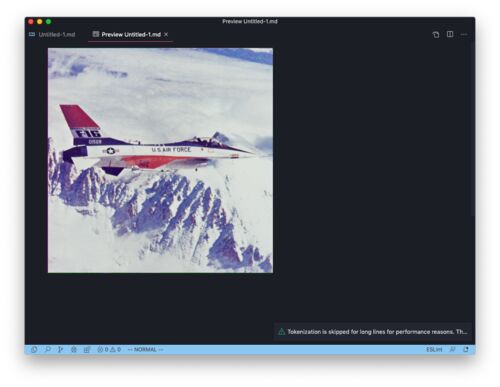This screenshot has width=500, height=387.
Task: Click the green zoom window button
Action: [49, 22]
